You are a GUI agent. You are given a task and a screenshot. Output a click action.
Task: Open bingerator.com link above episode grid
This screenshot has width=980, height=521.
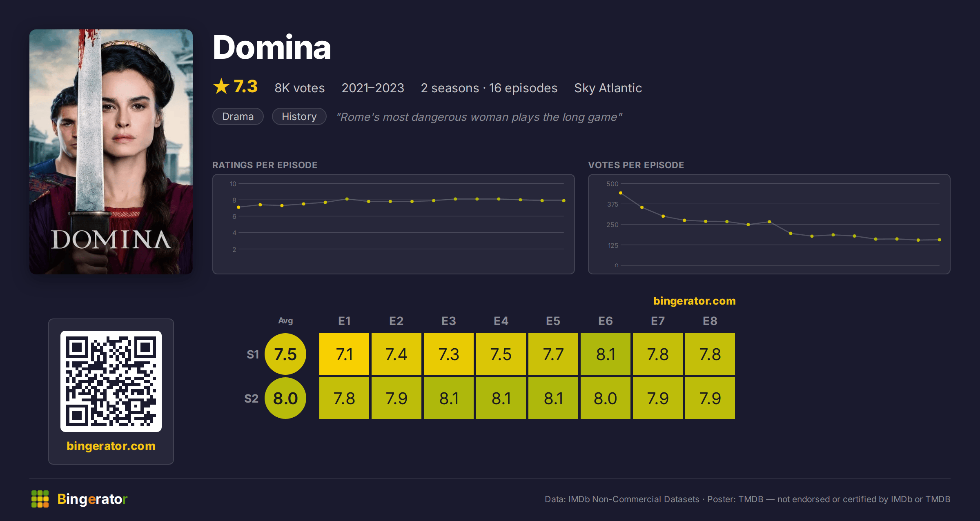click(695, 301)
